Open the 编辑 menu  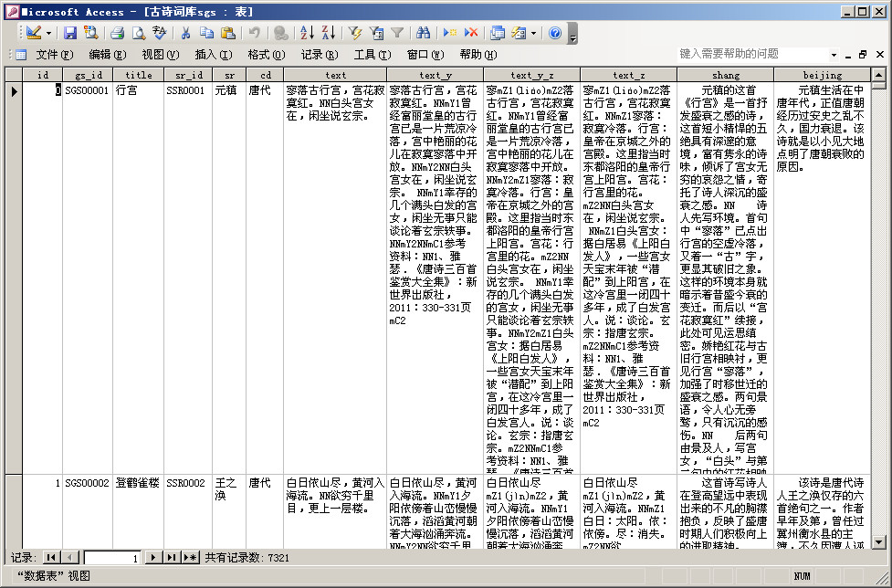(107, 55)
